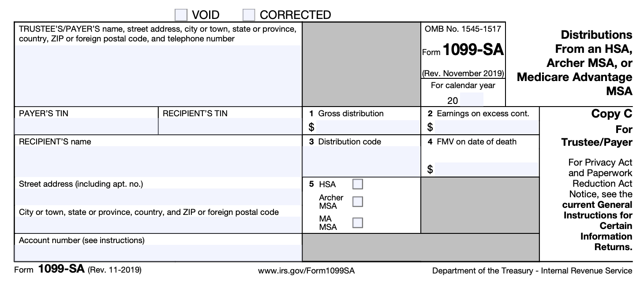644x288 pixels.
Task: Open the www.irs.gov/Form1099SA link
Action: pyautogui.click(x=306, y=271)
